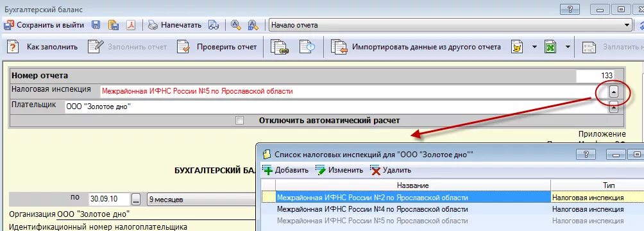Click Добавить in the inspections list window
This screenshot has height=231, width=644.
[x=292, y=170]
